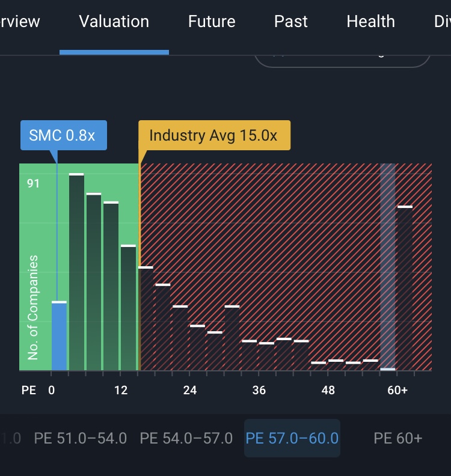Click the SMC 0.8x label tag
Screen dimensions: 451x476
pyautogui.click(x=64, y=135)
